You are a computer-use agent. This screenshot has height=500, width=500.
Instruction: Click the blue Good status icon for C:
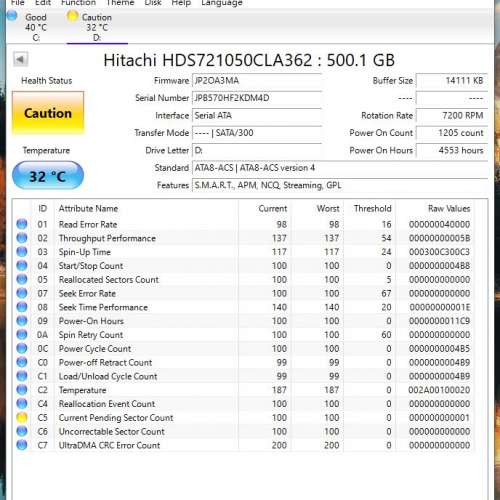coord(12,16)
